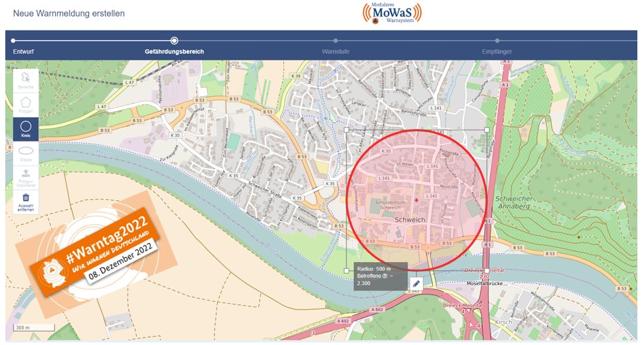The height and width of the screenshot is (345, 644).
Task: Click the Schweich town label
Action: coord(410,219)
